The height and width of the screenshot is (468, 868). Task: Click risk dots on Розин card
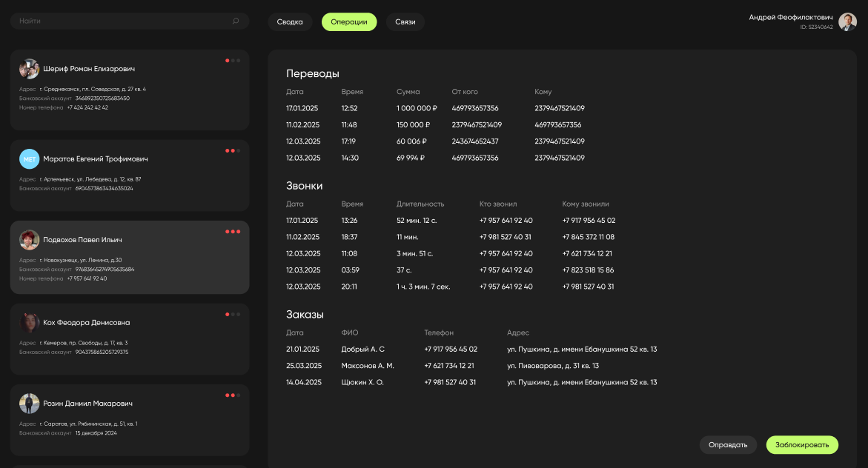tap(233, 395)
